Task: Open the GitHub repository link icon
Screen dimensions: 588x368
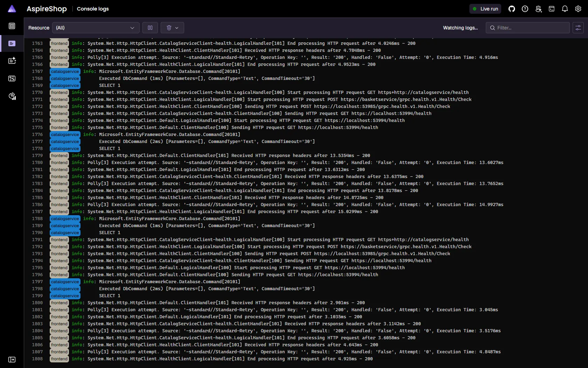Action: [x=512, y=9]
